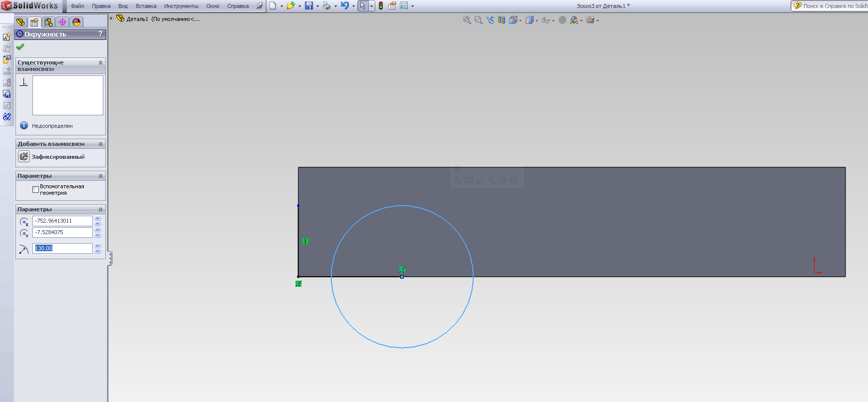The height and width of the screenshot is (402, 868).
Task: Click the Undo arrow icon
Action: (345, 5)
